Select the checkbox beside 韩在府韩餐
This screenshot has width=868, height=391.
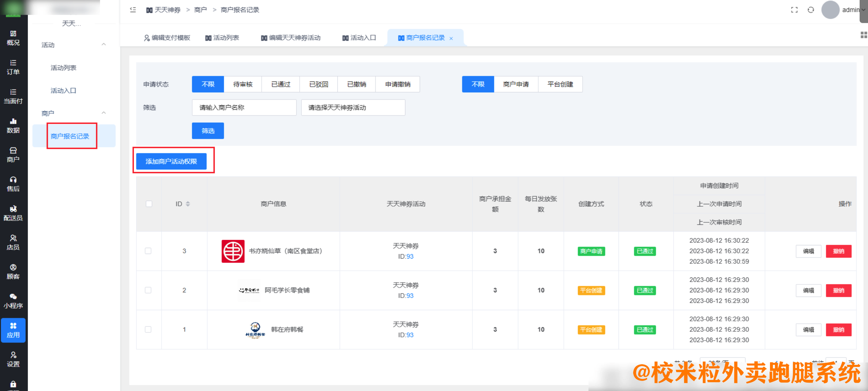click(149, 329)
